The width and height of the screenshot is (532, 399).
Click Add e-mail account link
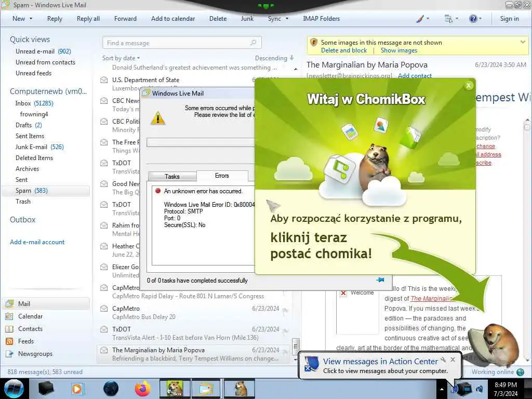coord(37,242)
